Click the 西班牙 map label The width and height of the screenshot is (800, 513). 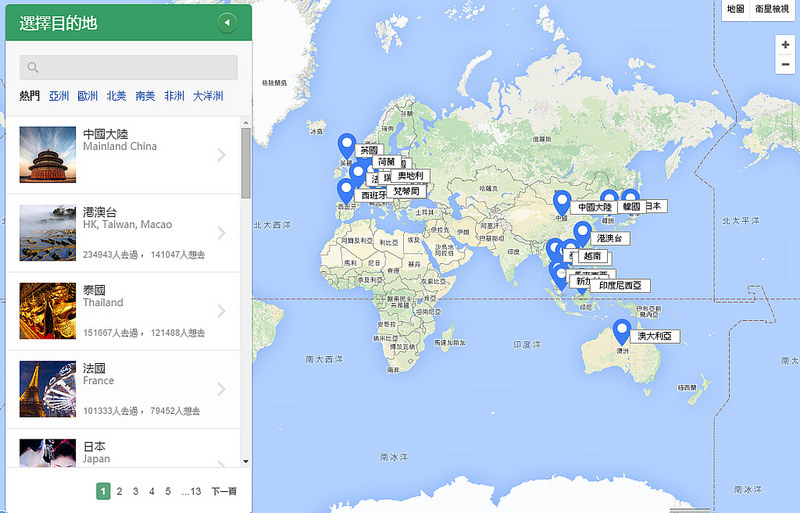pos(372,196)
